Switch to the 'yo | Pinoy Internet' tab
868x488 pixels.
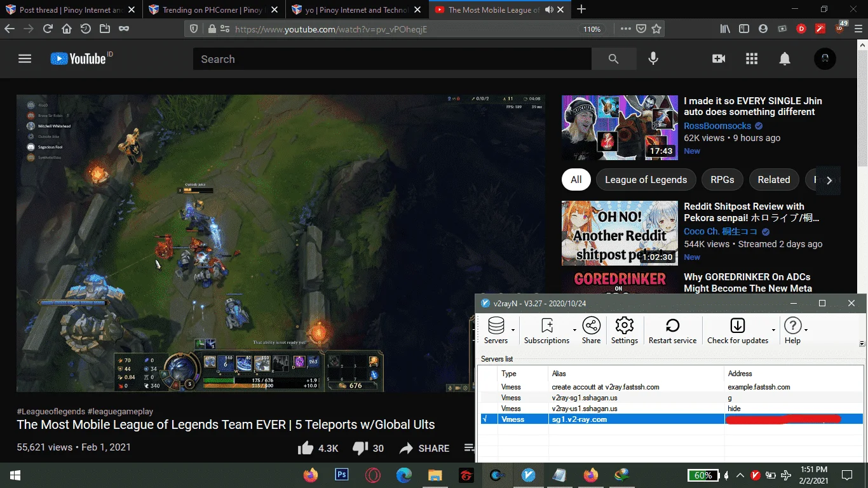coord(357,10)
